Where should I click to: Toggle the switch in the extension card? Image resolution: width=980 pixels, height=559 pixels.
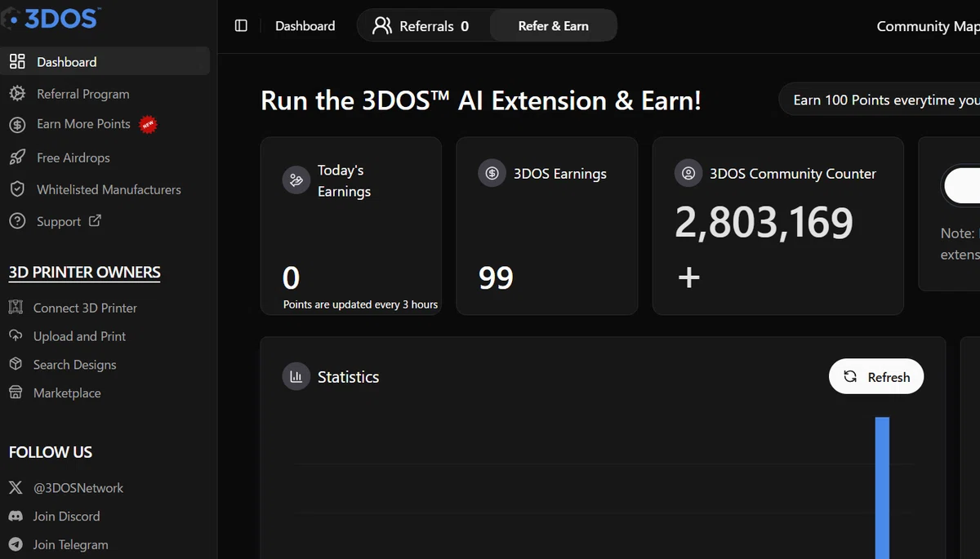961,186
